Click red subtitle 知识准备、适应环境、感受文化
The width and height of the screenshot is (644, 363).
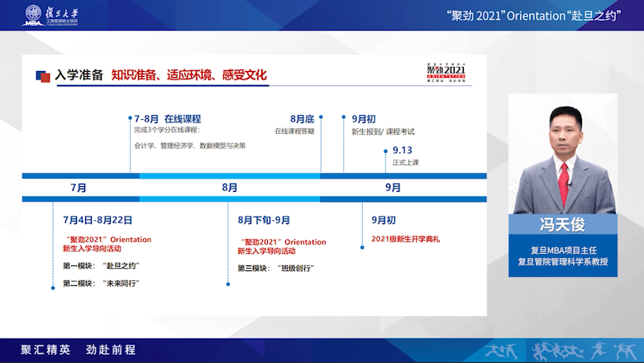(189, 75)
